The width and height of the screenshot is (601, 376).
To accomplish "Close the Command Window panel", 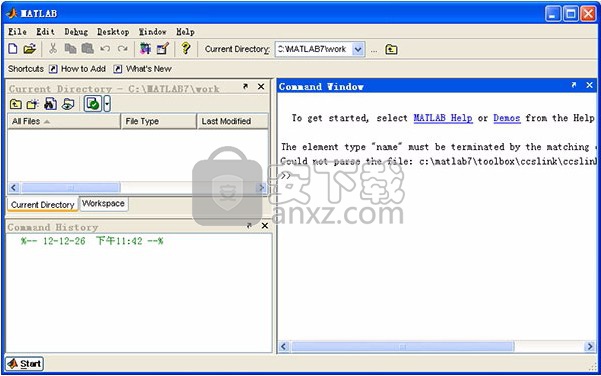I will pos(590,85).
